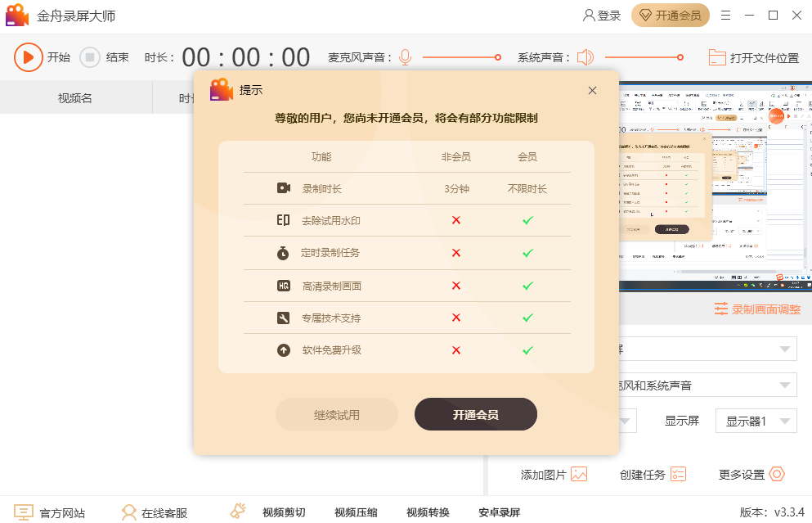The height and width of the screenshot is (523, 812).
Task: Open official website monitor icon
Action: tap(23, 512)
